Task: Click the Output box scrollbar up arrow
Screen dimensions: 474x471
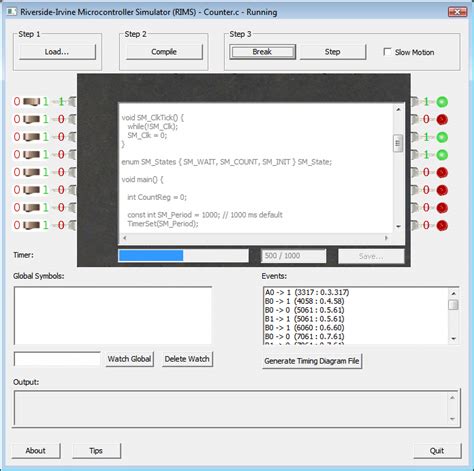Action: (452, 398)
